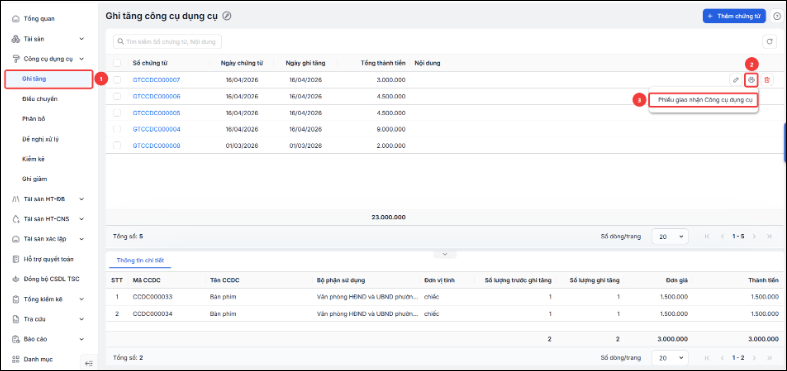Click the Thêm chứng từ button
This screenshot has width=787, height=371.
[734, 16]
